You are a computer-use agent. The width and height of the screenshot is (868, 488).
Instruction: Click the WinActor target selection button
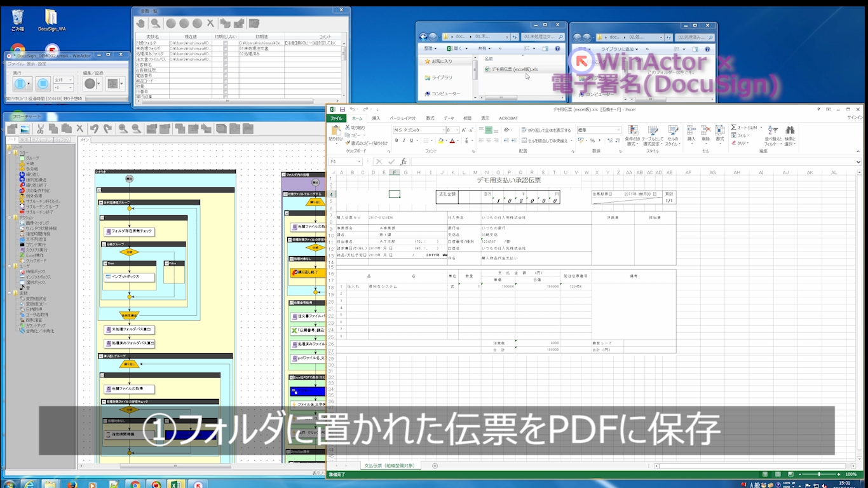[112, 83]
